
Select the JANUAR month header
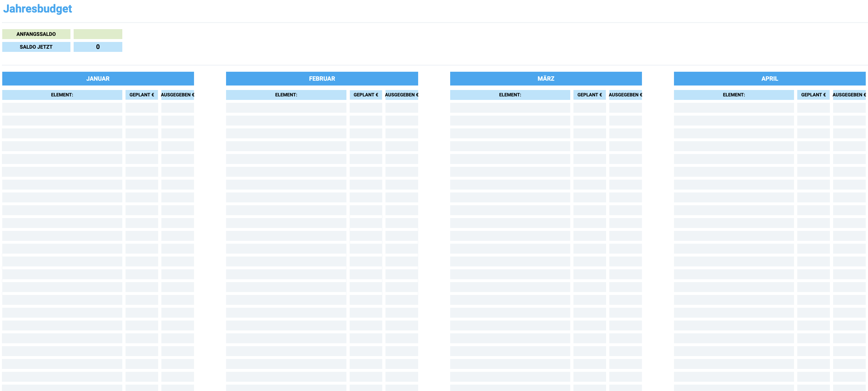pos(98,78)
